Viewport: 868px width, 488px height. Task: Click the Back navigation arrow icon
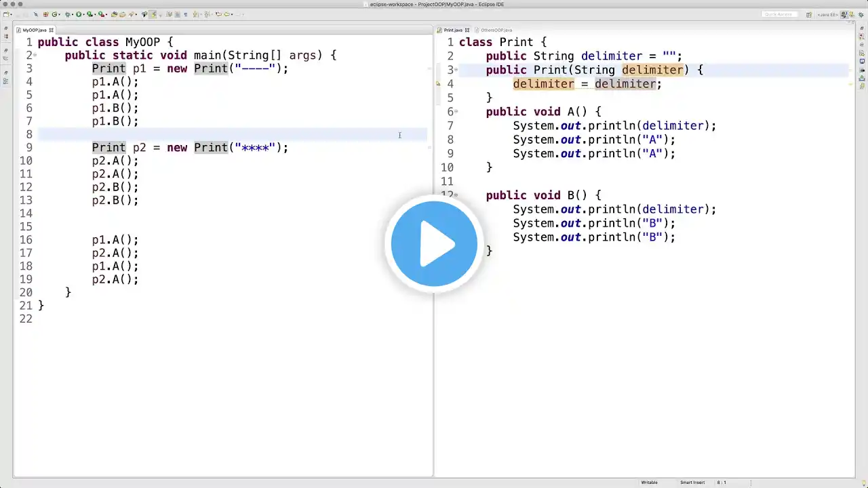click(226, 14)
